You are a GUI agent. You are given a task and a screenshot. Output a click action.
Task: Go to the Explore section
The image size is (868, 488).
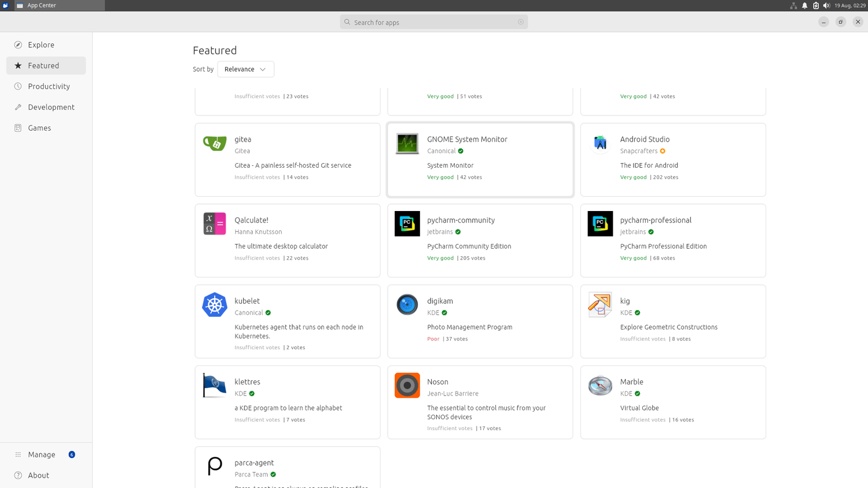(x=46, y=45)
